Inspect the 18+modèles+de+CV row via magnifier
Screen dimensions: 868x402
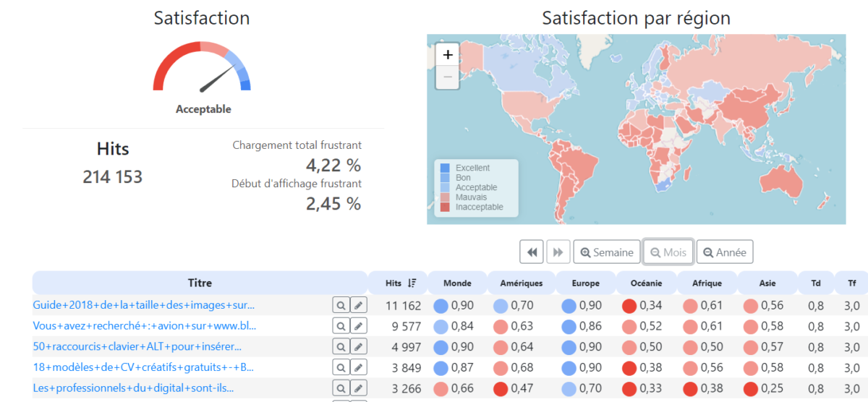341,367
